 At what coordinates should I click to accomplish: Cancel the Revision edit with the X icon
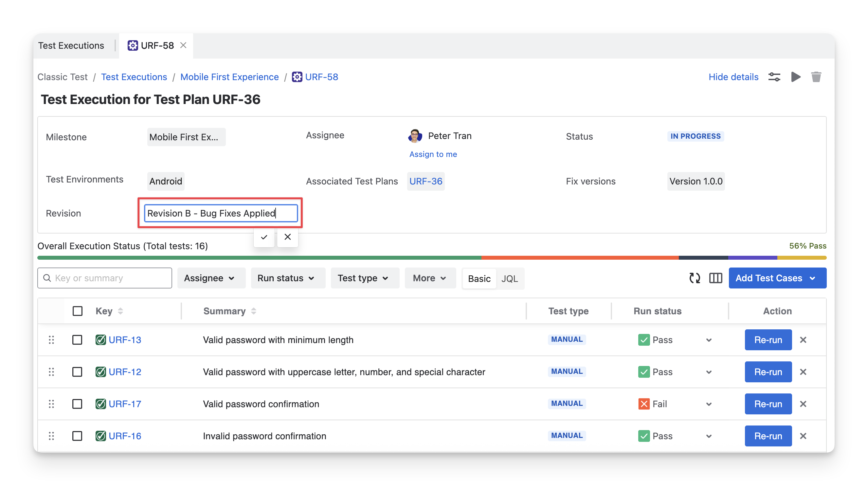pos(287,237)
